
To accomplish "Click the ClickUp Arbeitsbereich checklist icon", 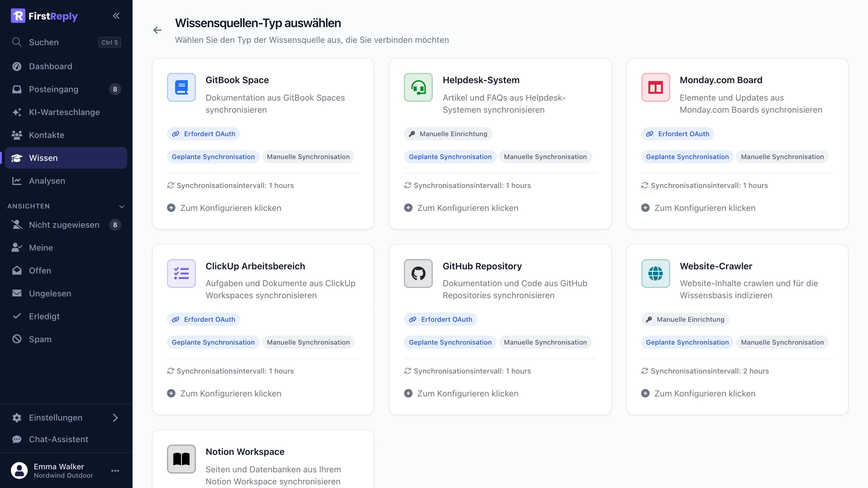I will click(x=181, y=273).
